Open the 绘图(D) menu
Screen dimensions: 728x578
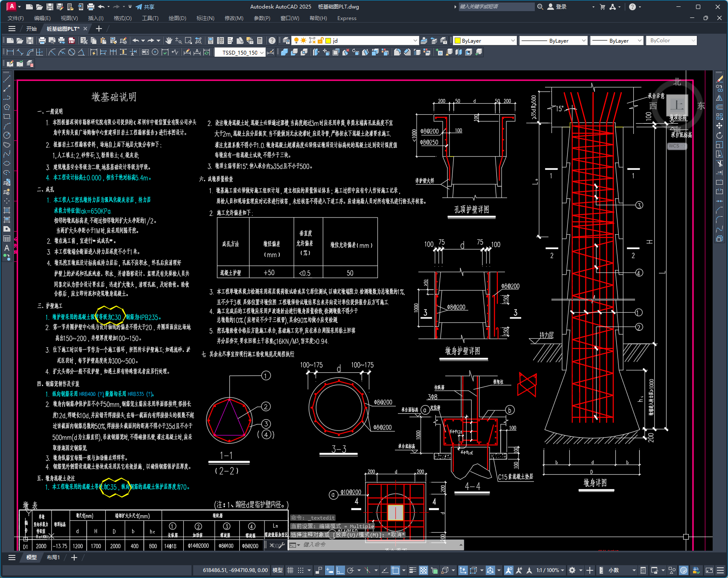click(x=177, y=18)
